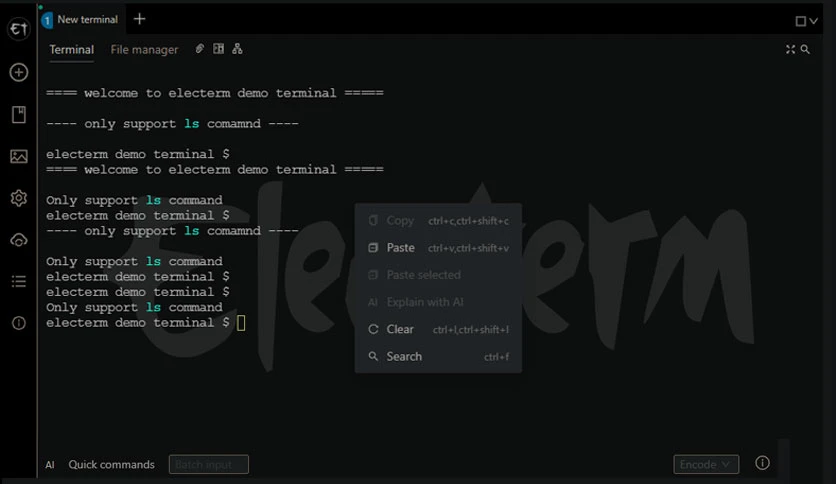Open bookmarks icon in the sidebar

point(19,114)
